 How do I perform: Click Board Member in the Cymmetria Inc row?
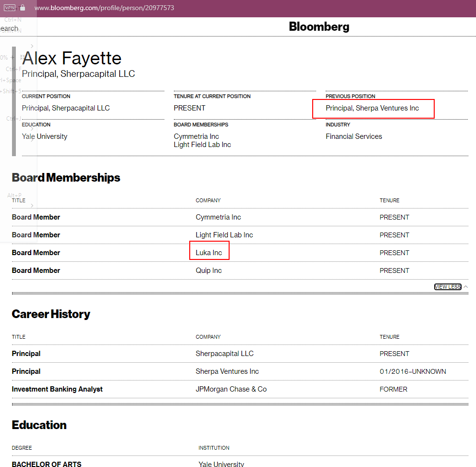point(36,217)
